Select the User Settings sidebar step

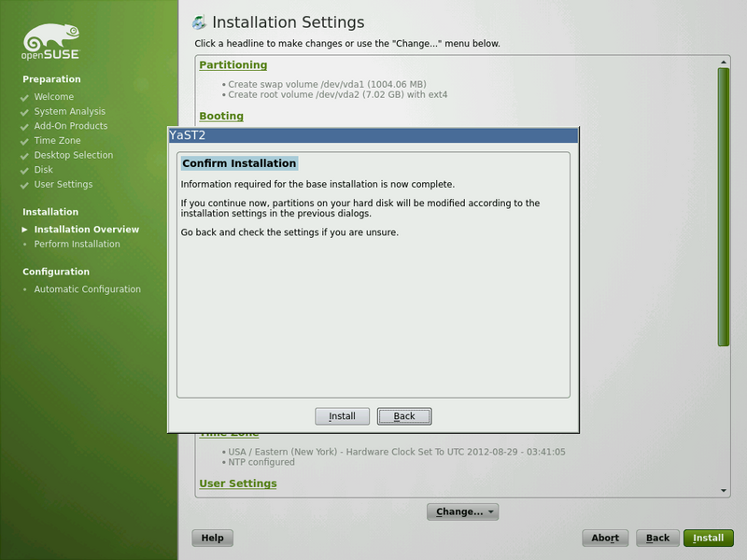[63, 184]
